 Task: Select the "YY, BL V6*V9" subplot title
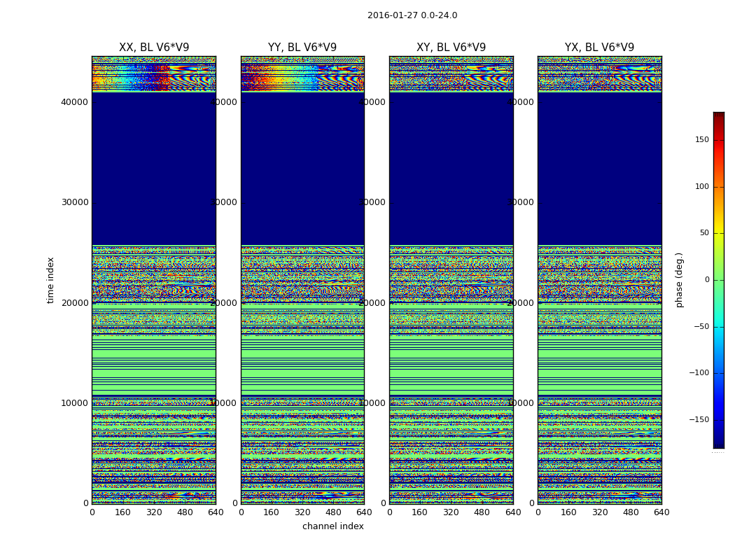click(302, 48)
